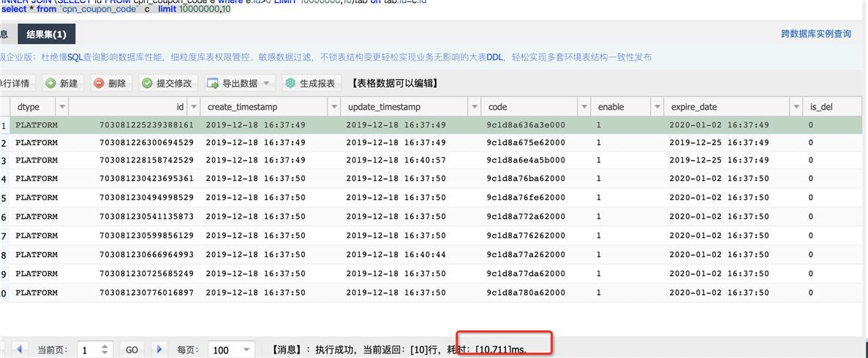
Task: Click the id column header
Action: click(x=129, y=107)
